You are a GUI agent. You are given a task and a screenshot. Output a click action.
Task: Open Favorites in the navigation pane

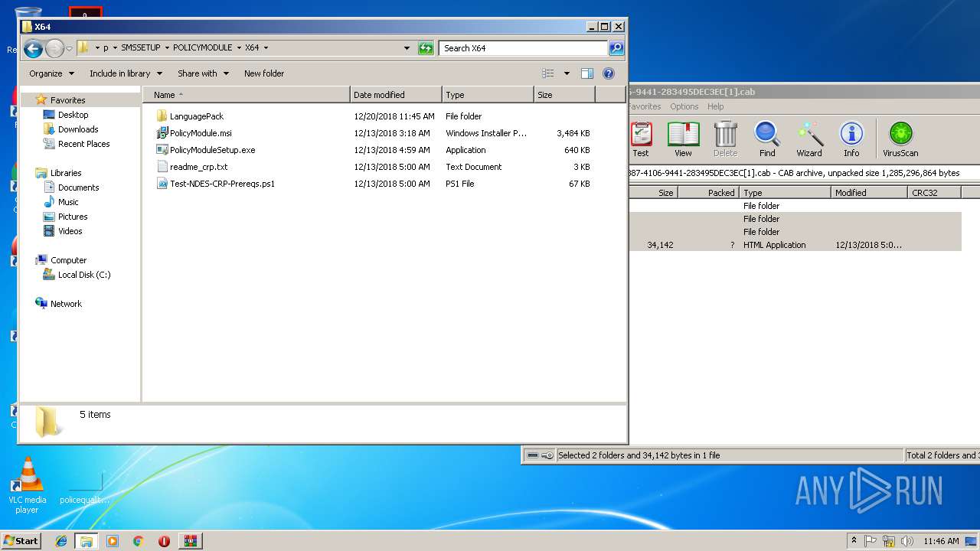[67, 100]
